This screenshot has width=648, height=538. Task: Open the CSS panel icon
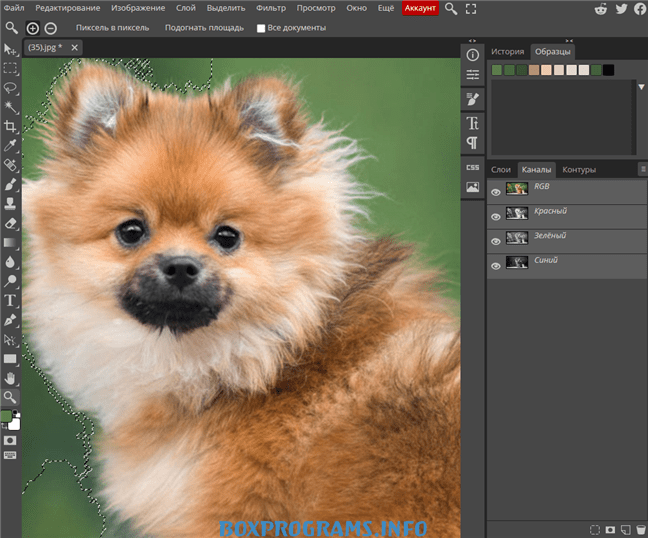[x=473, y=167]
